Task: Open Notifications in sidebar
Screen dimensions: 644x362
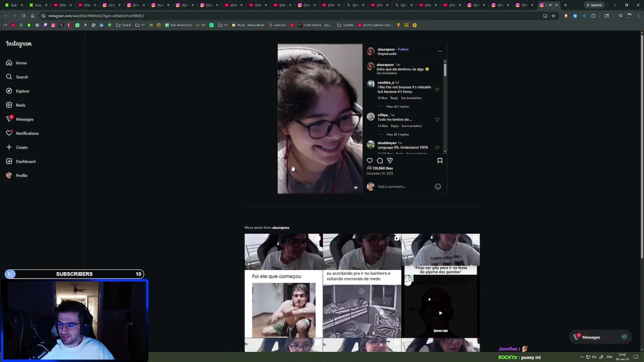Action: pyautogui.click(x=22, y=133)
